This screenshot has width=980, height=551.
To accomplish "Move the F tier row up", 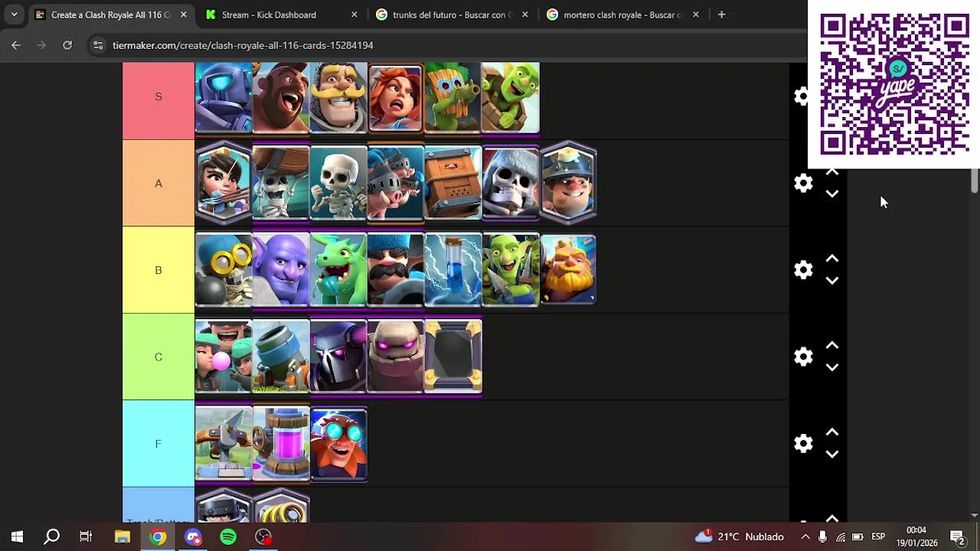I will [832, 432].
